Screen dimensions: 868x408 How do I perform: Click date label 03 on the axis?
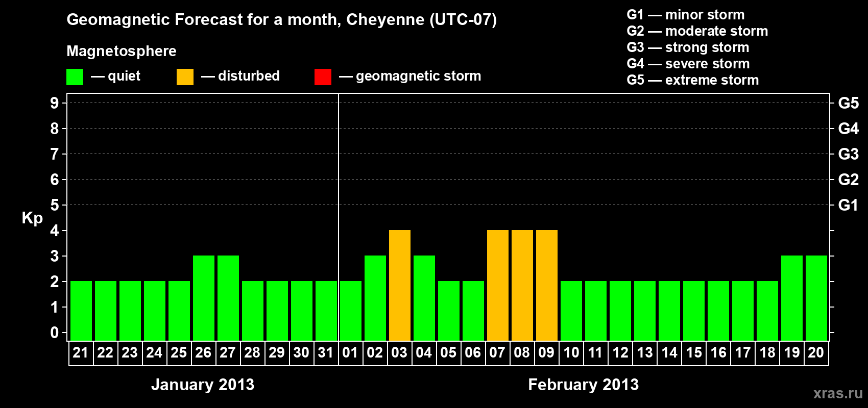click(399, 352)
